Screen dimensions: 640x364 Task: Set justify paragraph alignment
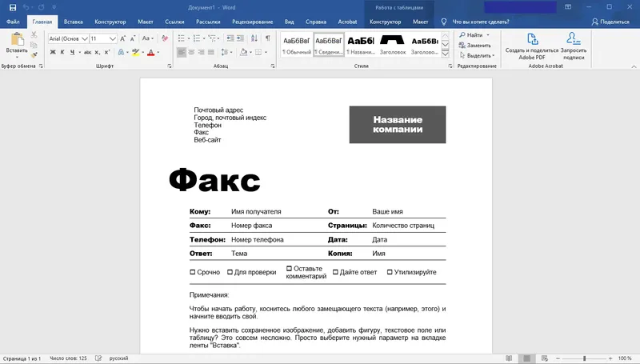click(x=211, y=52)
